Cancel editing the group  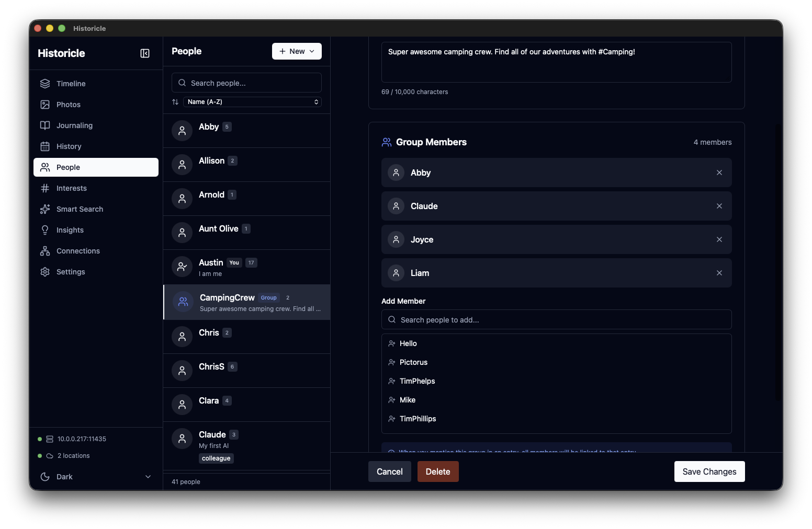pos(389,471)
